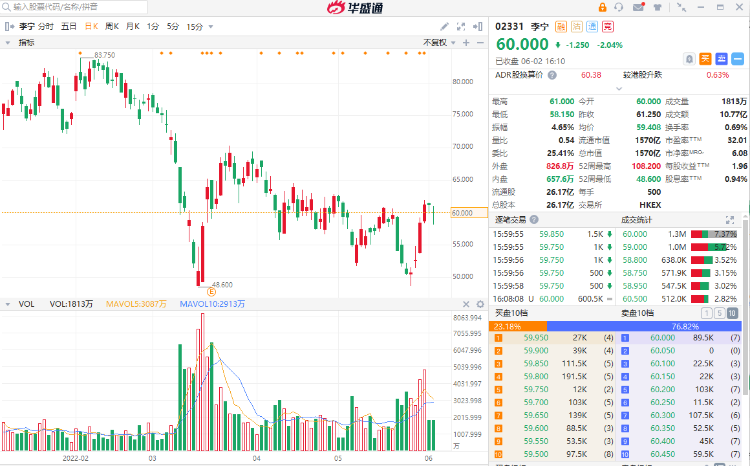
Task: Click the price alert bell icon
Action: (x=691, y=59)
